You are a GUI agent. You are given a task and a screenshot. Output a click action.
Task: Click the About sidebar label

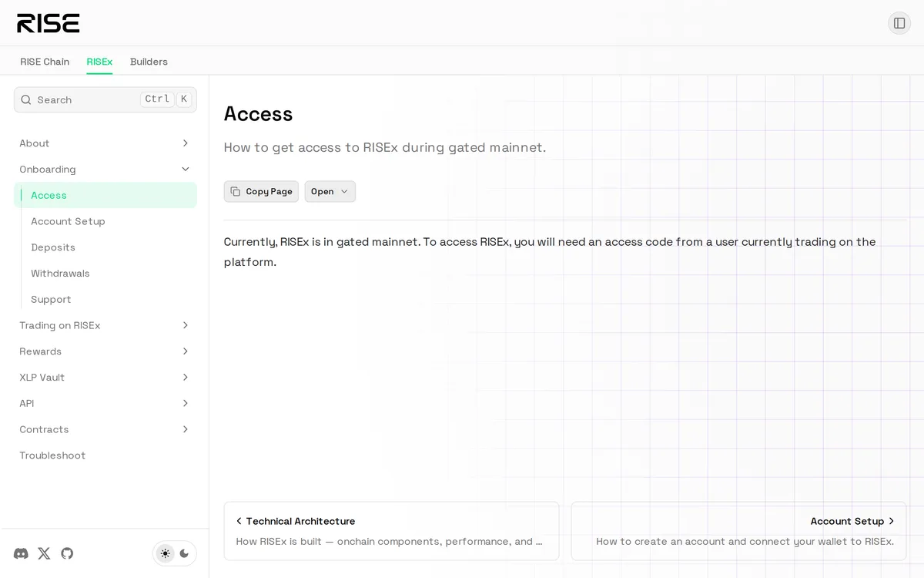click(35, 143)
